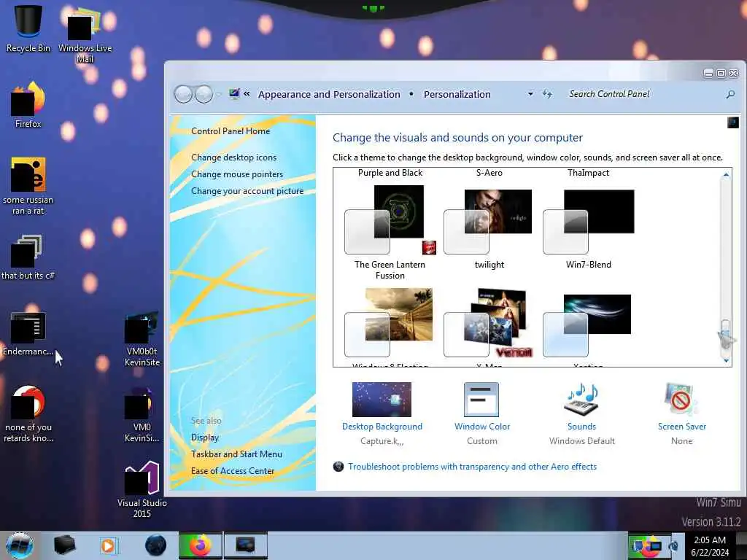
Task: Go back with the Back button
Action: pyautogui.click(x=183, y=94)
